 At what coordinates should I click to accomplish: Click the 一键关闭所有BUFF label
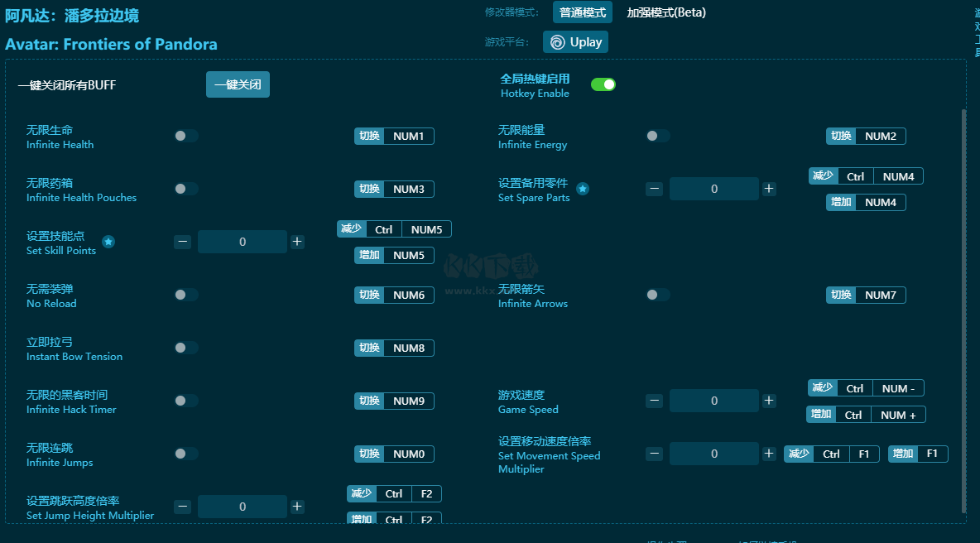(67, 85)
